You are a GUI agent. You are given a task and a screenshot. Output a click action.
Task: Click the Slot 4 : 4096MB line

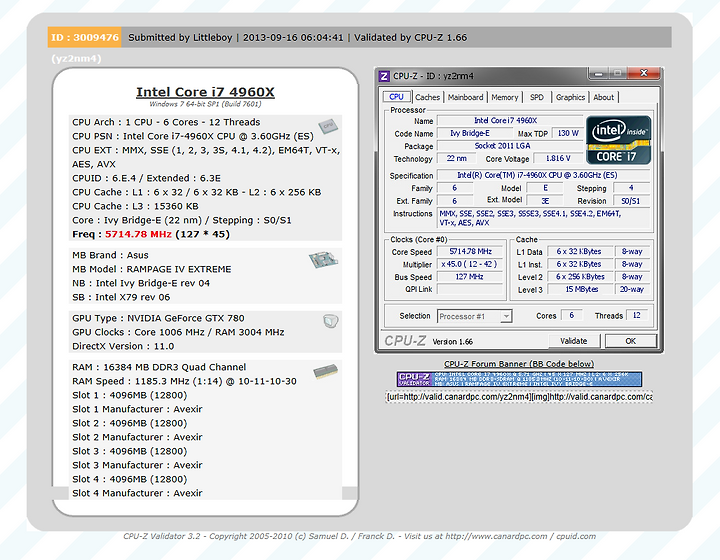(x=129, y=479)
